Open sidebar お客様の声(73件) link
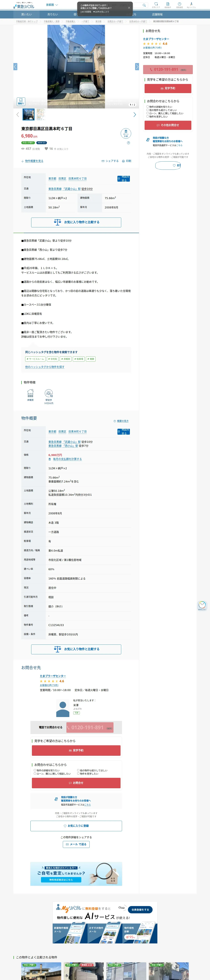This screenshot has height=980, width=210. click(152, 48)
